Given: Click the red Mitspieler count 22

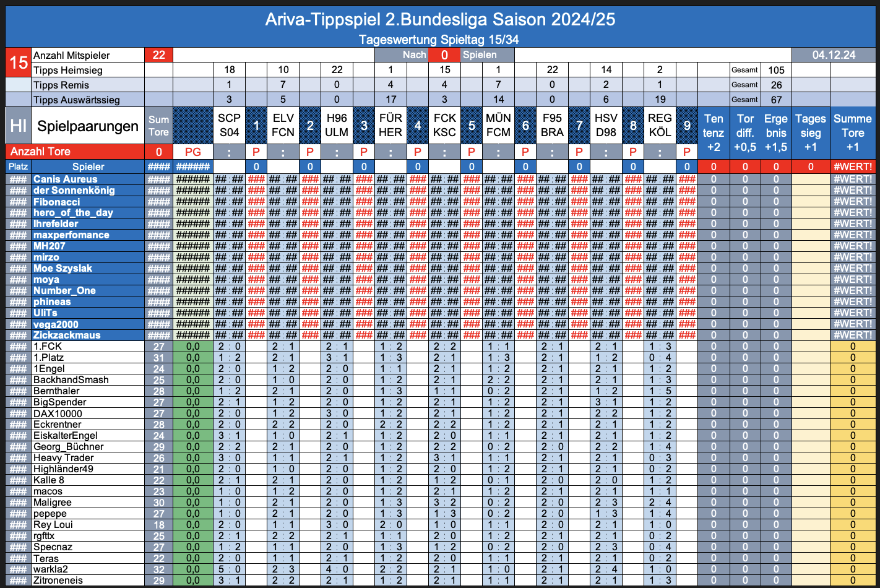Looking at the screenshot, I should point(159,55).
